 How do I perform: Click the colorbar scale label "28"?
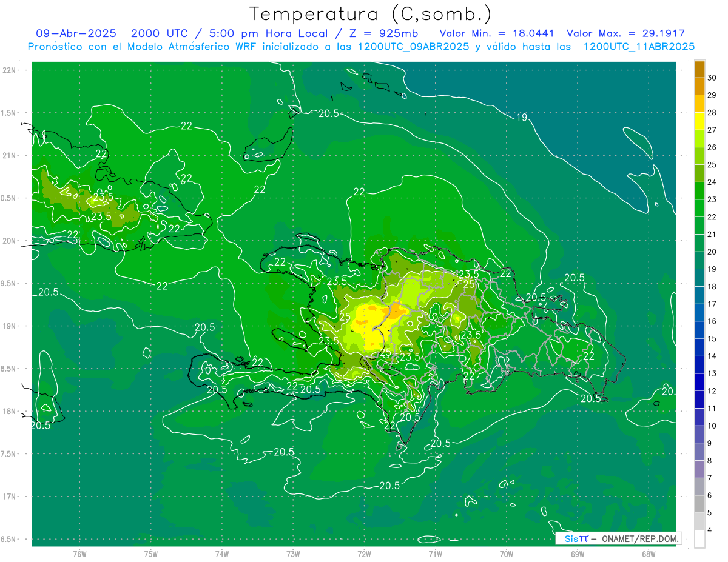(x=712, y=112)
